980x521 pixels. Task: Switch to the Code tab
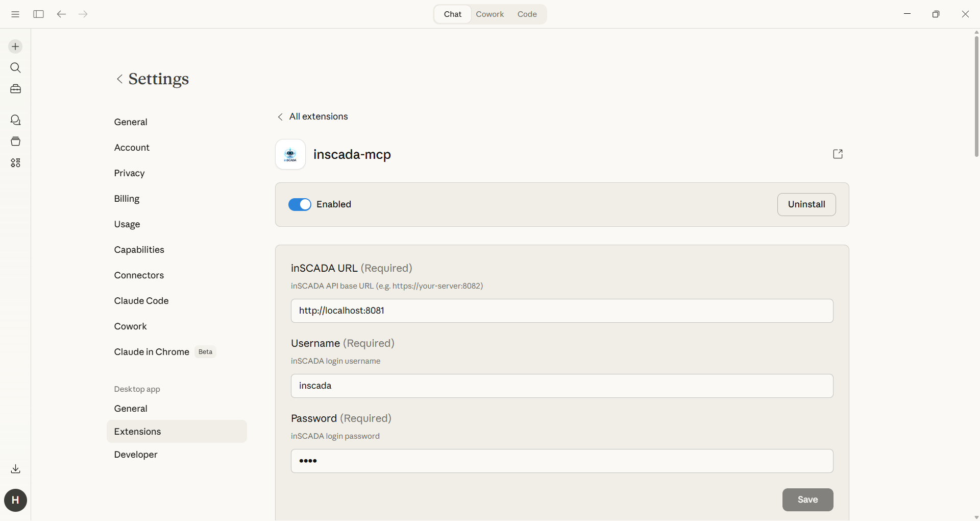coord(527,14)
